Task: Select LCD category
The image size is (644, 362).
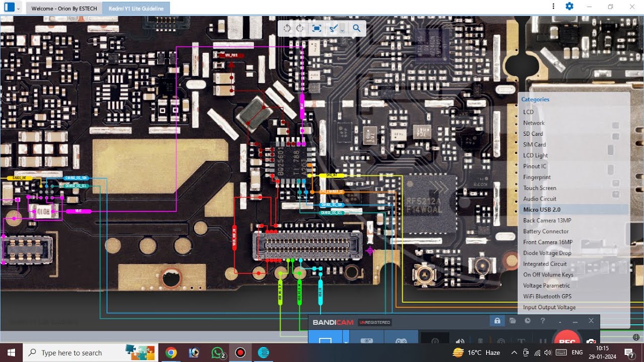Action: click(x=528, y=112)
